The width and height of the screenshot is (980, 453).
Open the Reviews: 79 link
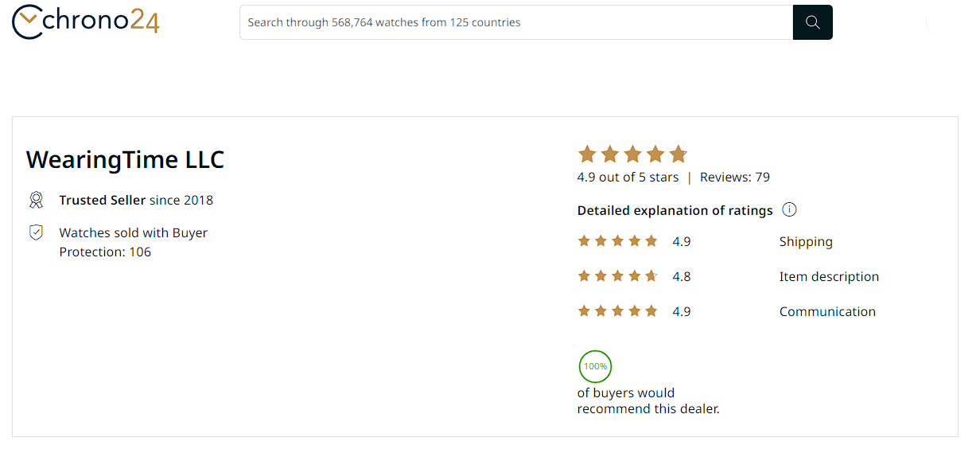(734, 177)
